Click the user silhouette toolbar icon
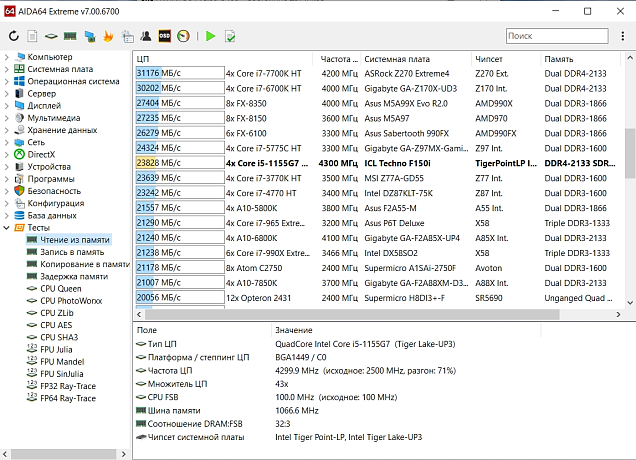The image size is (636, 460). click(x=146, y=36)
